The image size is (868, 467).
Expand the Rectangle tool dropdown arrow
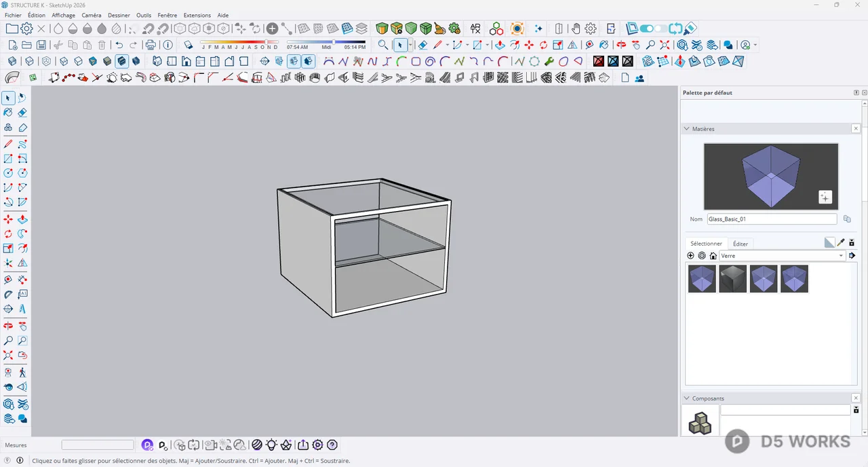point(488,45)
